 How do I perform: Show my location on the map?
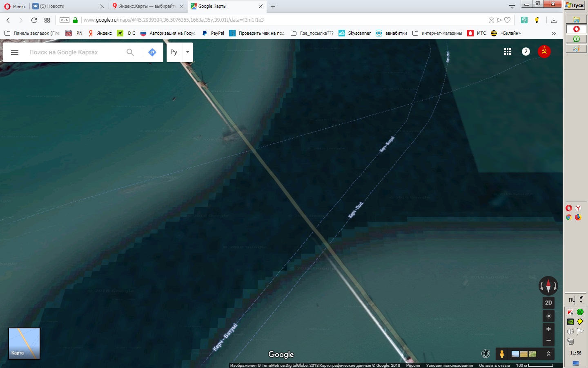548,316
